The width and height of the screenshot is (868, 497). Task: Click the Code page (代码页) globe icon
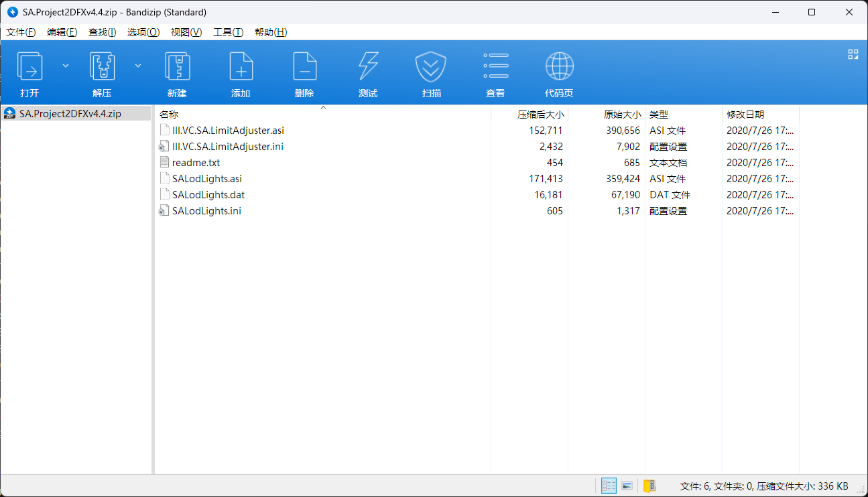pos(559,67)
